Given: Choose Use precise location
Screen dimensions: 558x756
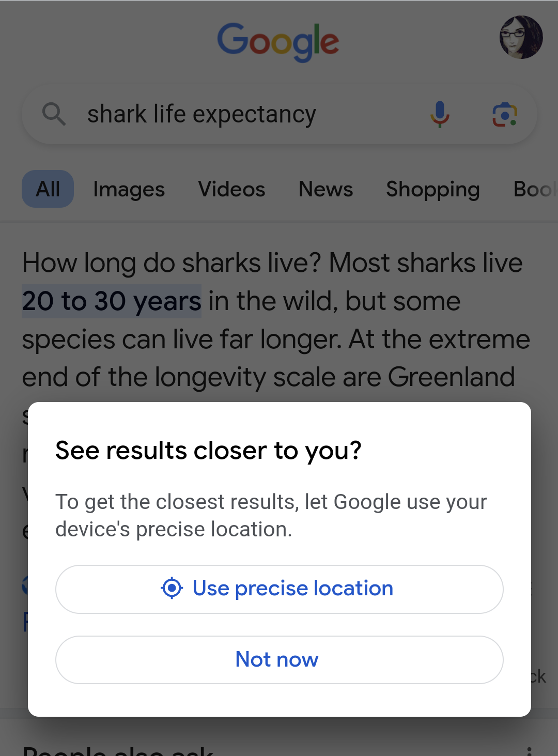Looking at the screenshot, I should 280,589.
